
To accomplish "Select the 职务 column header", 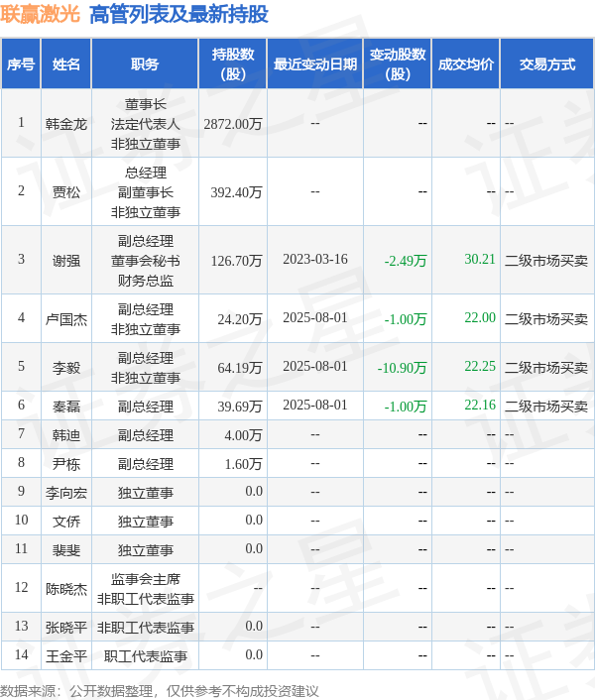I will pyautogui.click(x=145, y=64).
